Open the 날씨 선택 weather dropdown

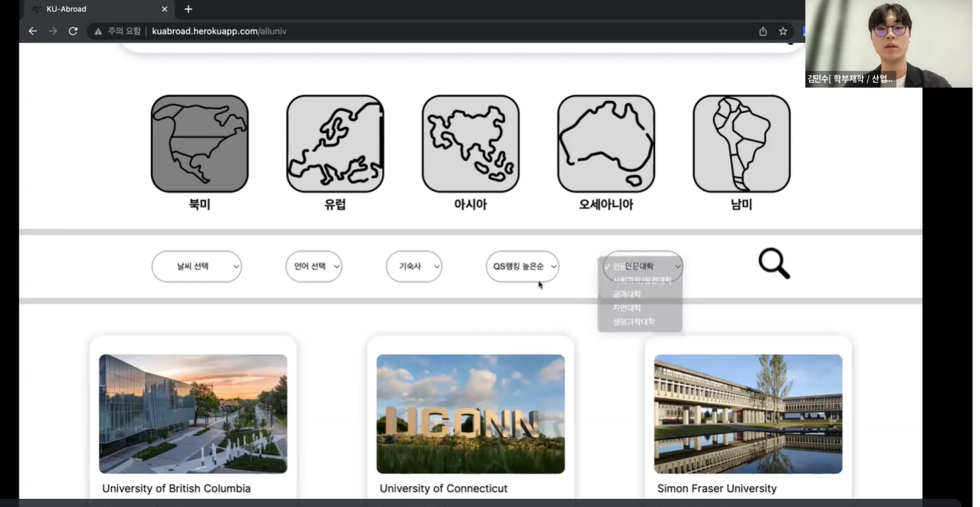pyautogui.click(x=196, y=267)
